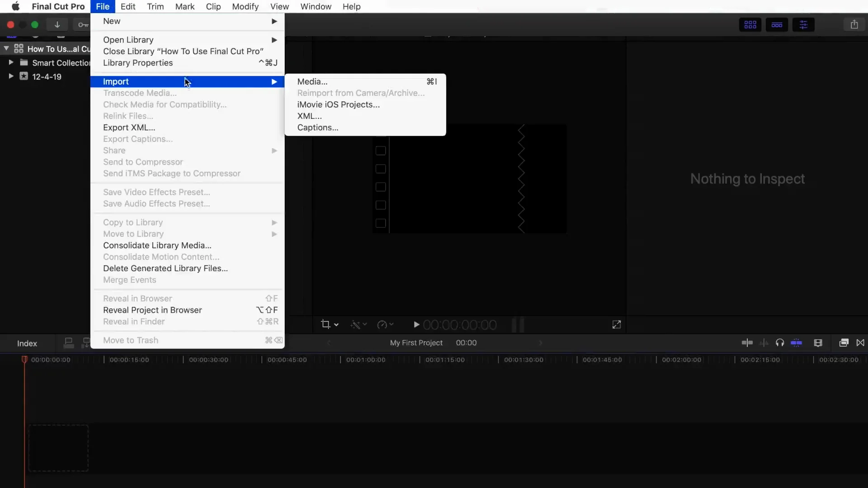Image resolution: width=868 pixels, height=488 pixels.
Task: Toggle the browser panel button
Action: (x=750, y=25)
